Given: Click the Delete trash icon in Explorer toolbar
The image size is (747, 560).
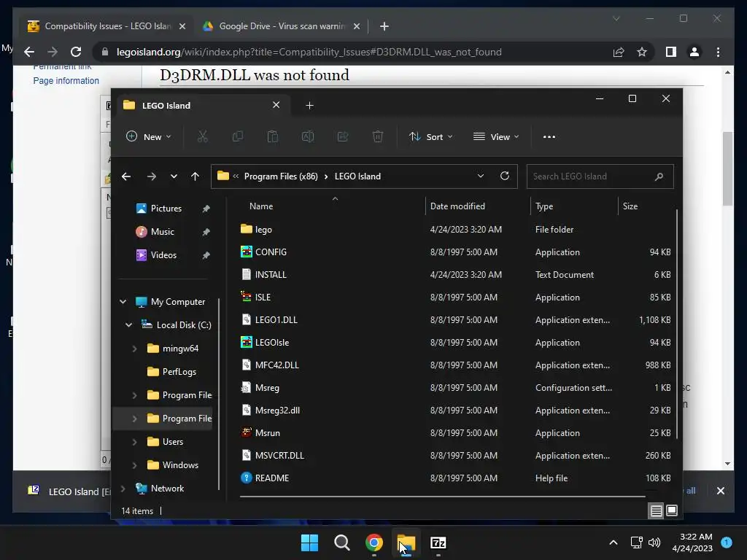Looking at the screenshot, I should click(x=378, y=136).
